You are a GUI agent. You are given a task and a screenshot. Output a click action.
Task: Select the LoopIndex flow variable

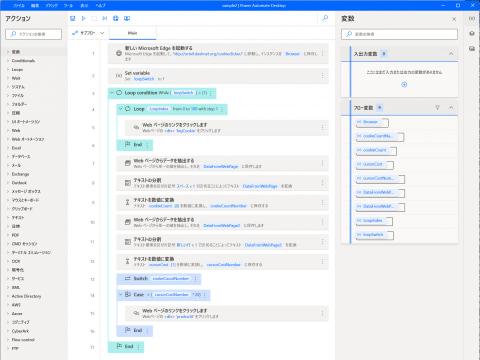coord(374,221)
